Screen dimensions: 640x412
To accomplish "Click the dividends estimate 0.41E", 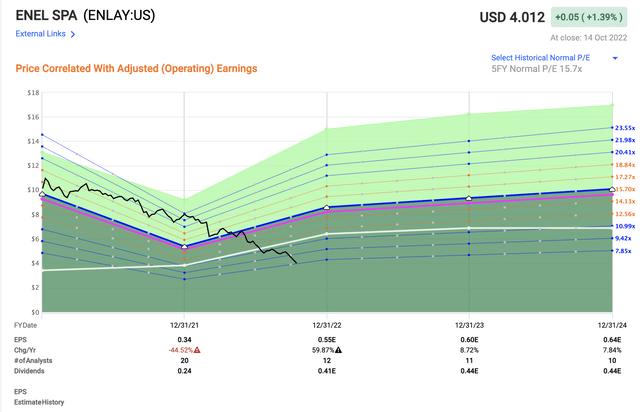I will pos(327,371).
